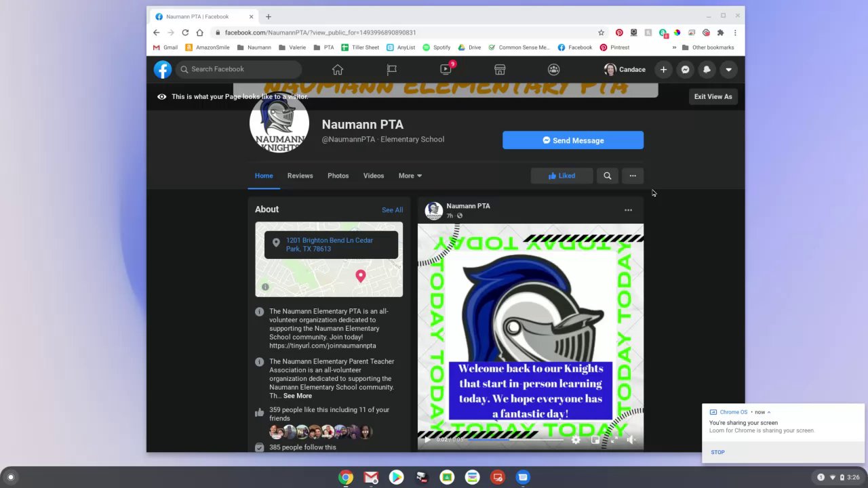Open the Valerie bookmarks folder
Image resolution: width=868 pixels, height=488 pixels.
(x=292, y=47)
